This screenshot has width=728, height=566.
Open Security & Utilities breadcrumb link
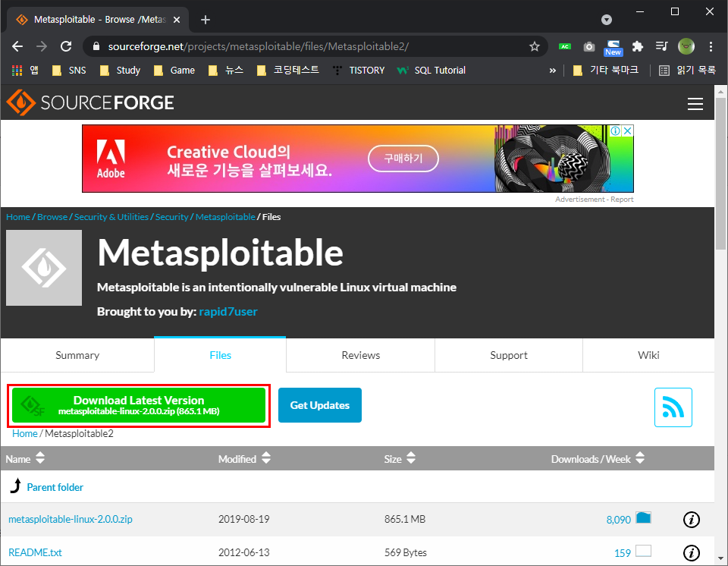click(111, 216)
